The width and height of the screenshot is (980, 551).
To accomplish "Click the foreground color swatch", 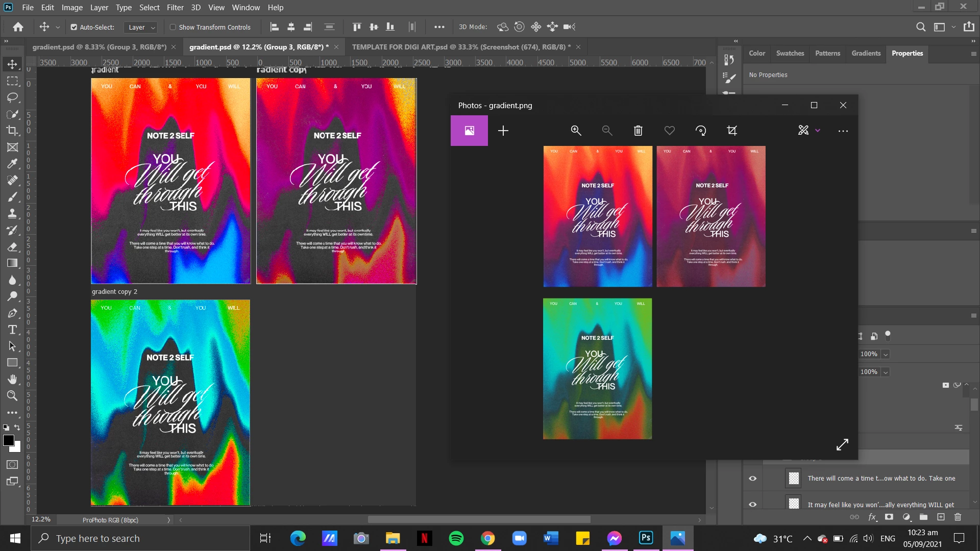I will point(8,440).
